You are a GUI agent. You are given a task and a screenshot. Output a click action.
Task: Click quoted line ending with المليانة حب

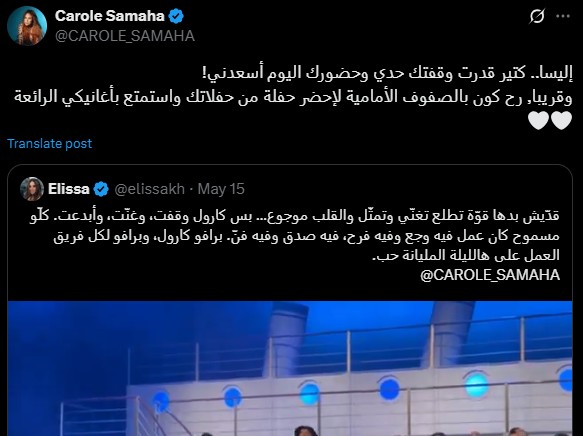(x=467, y=256)
